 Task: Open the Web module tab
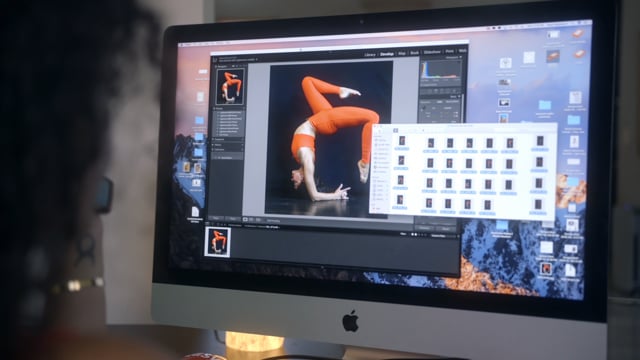tap(462, 51)
